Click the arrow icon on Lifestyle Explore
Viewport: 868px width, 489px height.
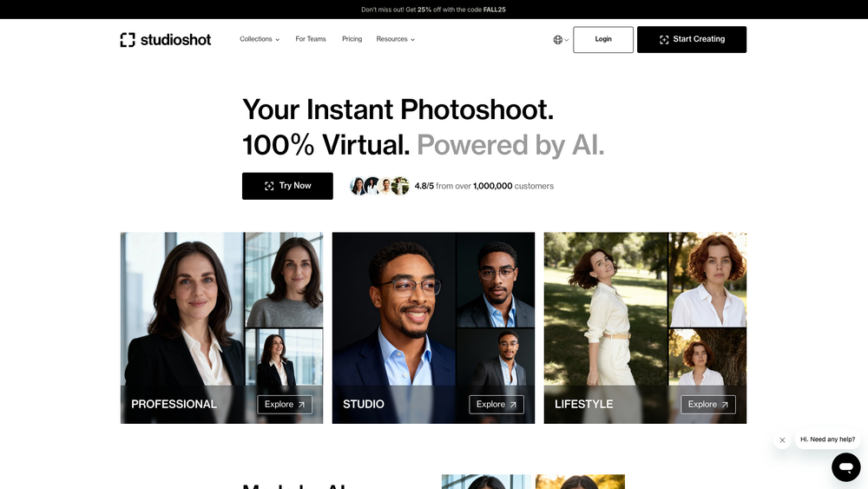pyautogui.click(x=725, y=405)
